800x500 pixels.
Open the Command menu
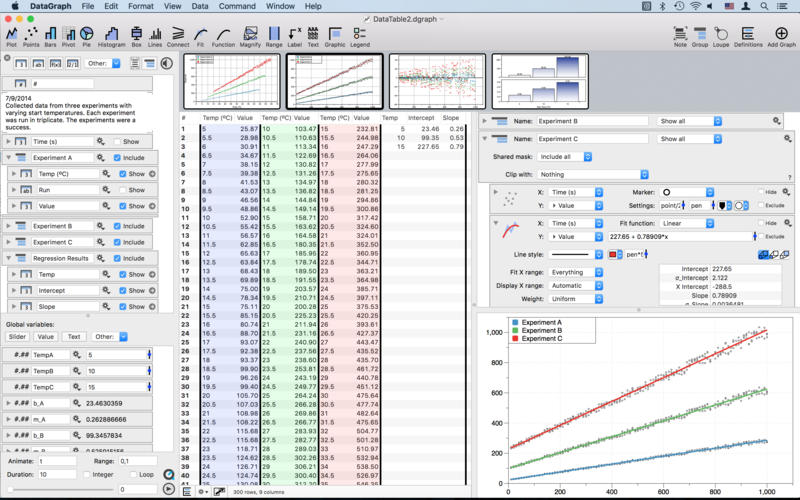[237, 6]
